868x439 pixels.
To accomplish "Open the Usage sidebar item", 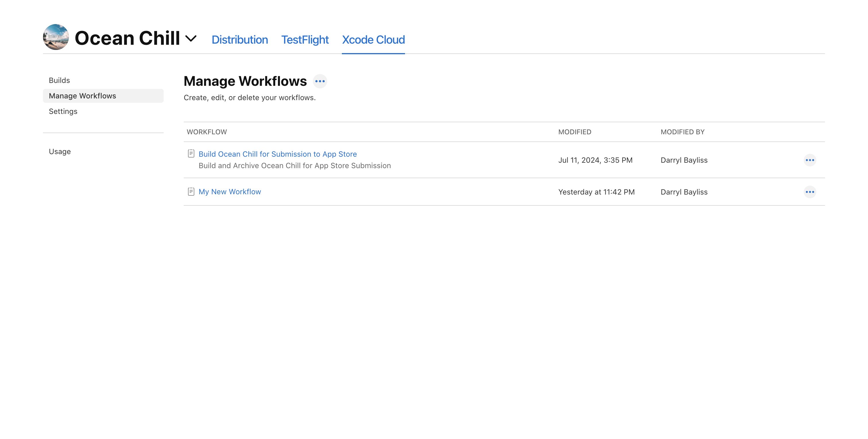I will tap(60, 151).
